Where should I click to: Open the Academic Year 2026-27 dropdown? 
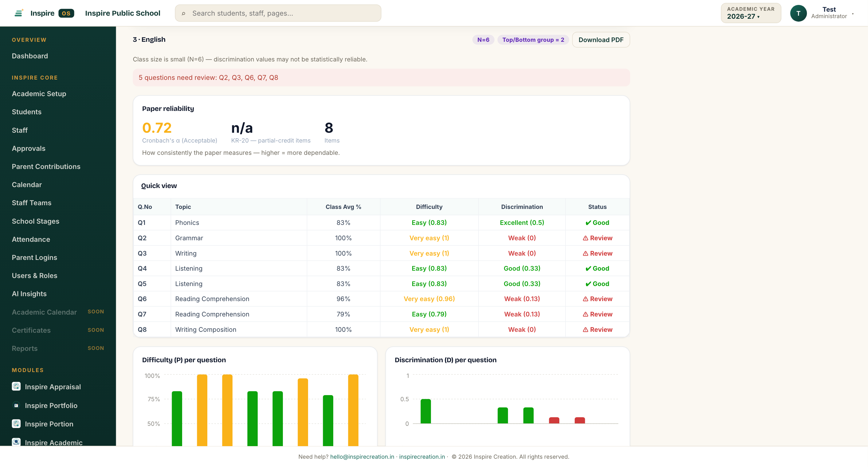pos(750,13)
